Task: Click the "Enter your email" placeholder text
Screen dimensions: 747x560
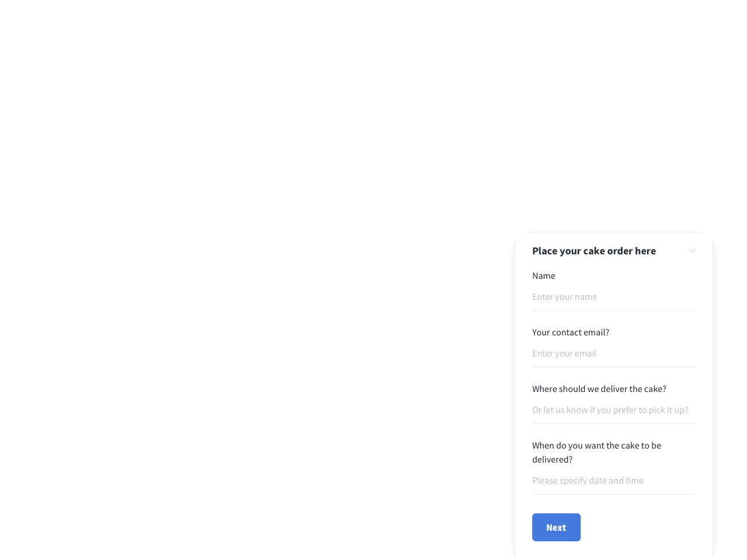Action: click(x=564, y=353)
